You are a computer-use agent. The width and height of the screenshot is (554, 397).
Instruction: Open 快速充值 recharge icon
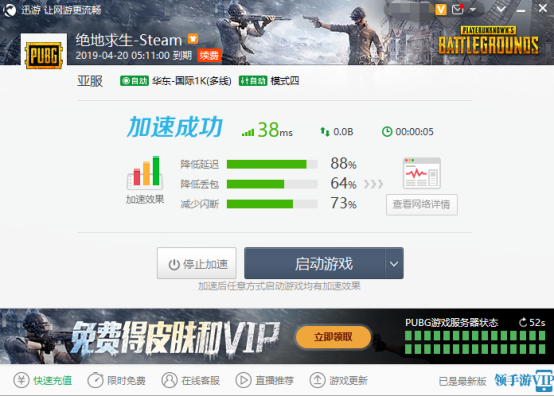(21, 380)
